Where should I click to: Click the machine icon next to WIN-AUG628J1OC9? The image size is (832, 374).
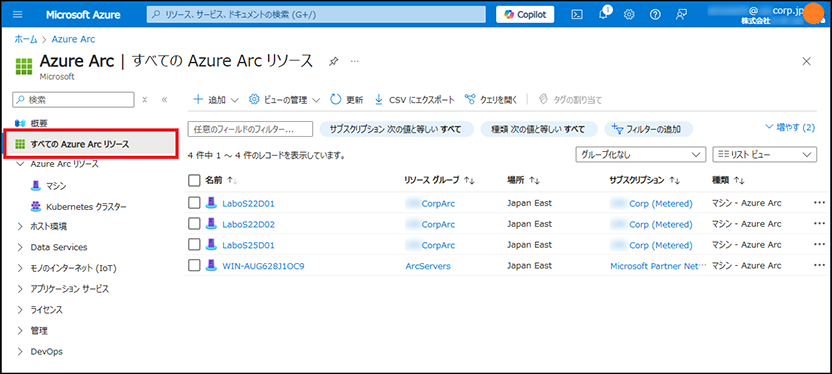[211, 266]
